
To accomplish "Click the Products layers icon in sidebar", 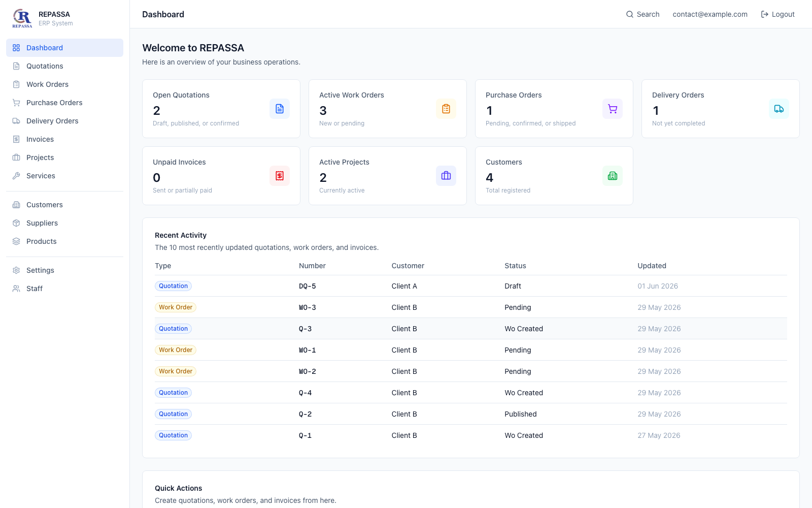I will [x=16, y=241].
